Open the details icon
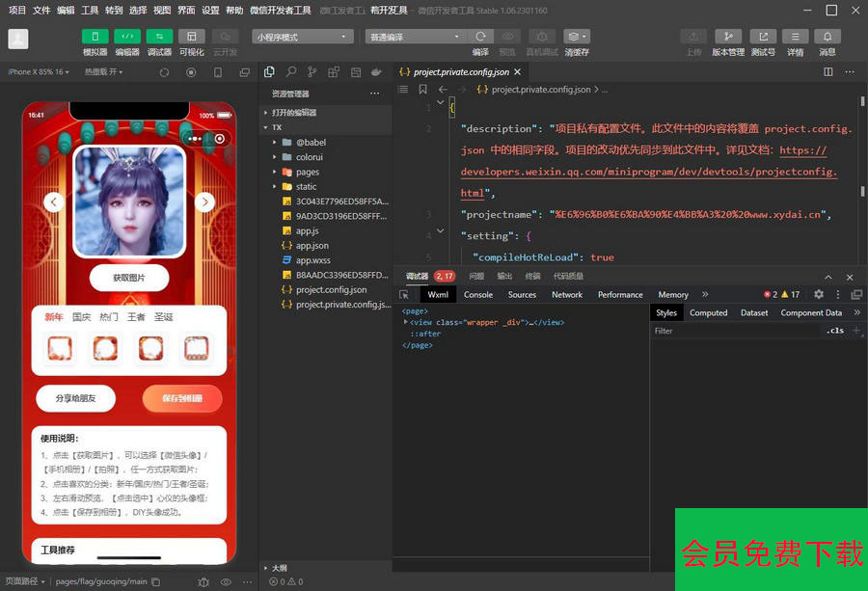The width and height of the screenshot is (868, 591). coord(795,37)
